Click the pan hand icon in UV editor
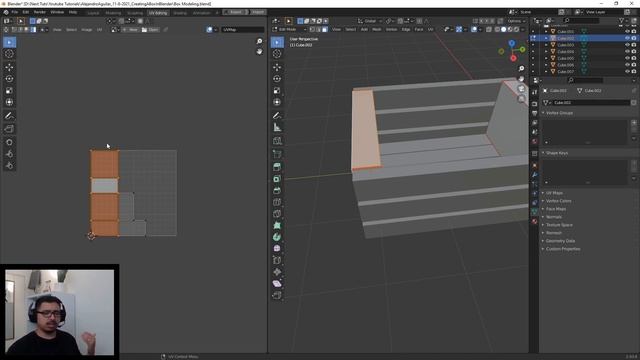 coord(259,51)
